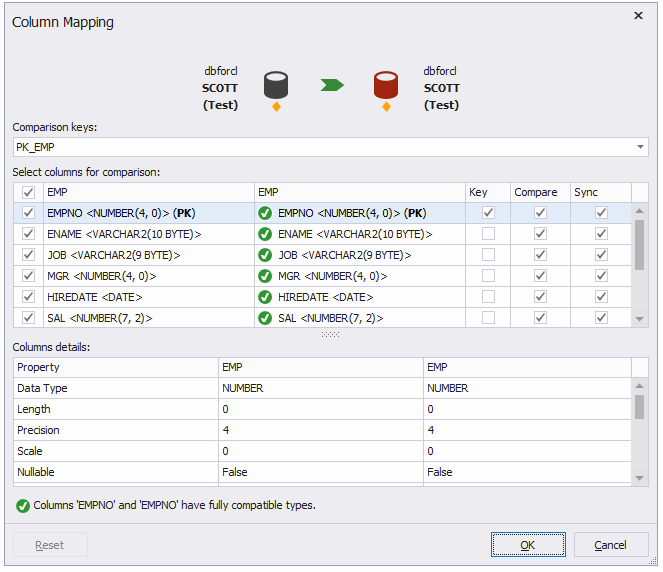Viewport: 663px width, 572px height.
Task: Enable the Key checkbox for SAL
Action: click(x=488, y=317)
